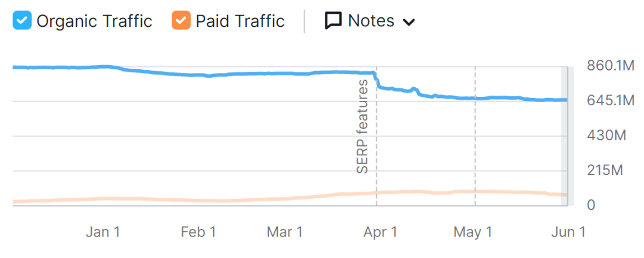Uncheck the Paid Traffic checkbox
The height and width of the screenshot is (258, 644).
pyautogui.click(x=181, y=21)
